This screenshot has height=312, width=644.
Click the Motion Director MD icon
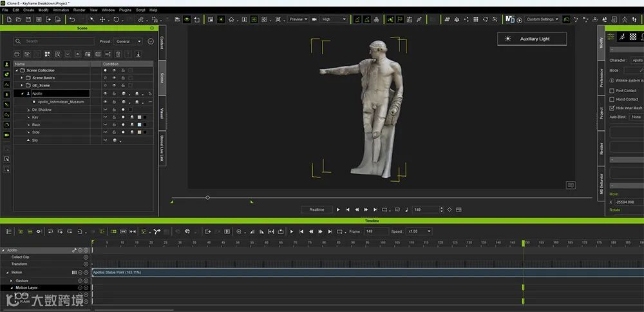(511, 19)
